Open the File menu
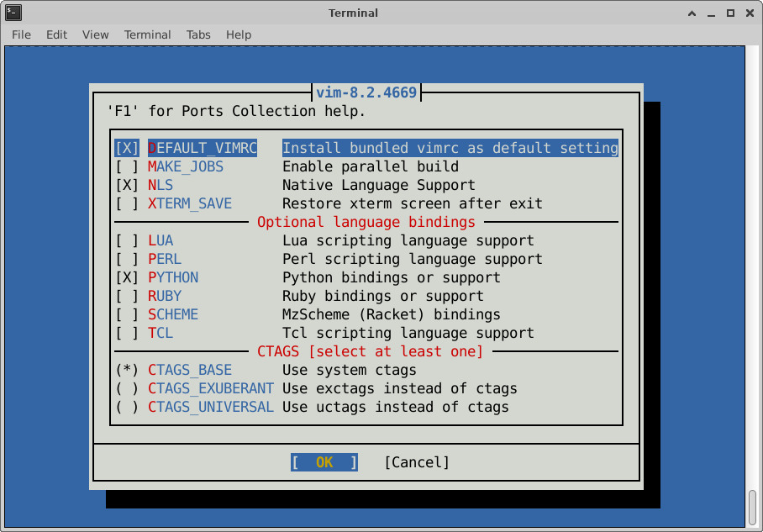Viewport: 763px width, 532px height. coord(21,34)
